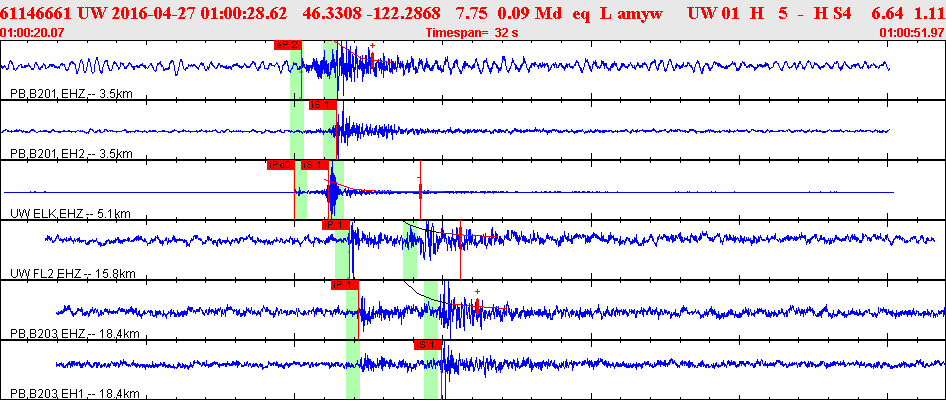Select the iP 1 pick flag on B203 EHZ
946x400 pixels.
(x=344, y=285)
